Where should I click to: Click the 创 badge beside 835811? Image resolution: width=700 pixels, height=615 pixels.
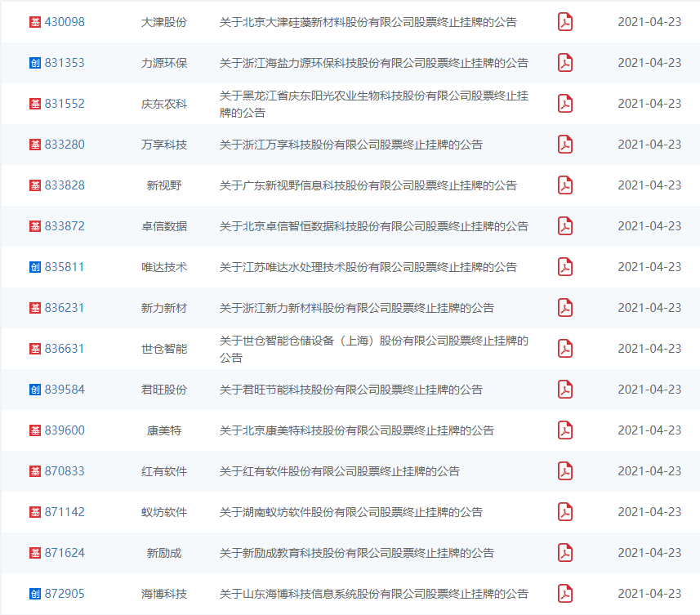tap(35, 267)
